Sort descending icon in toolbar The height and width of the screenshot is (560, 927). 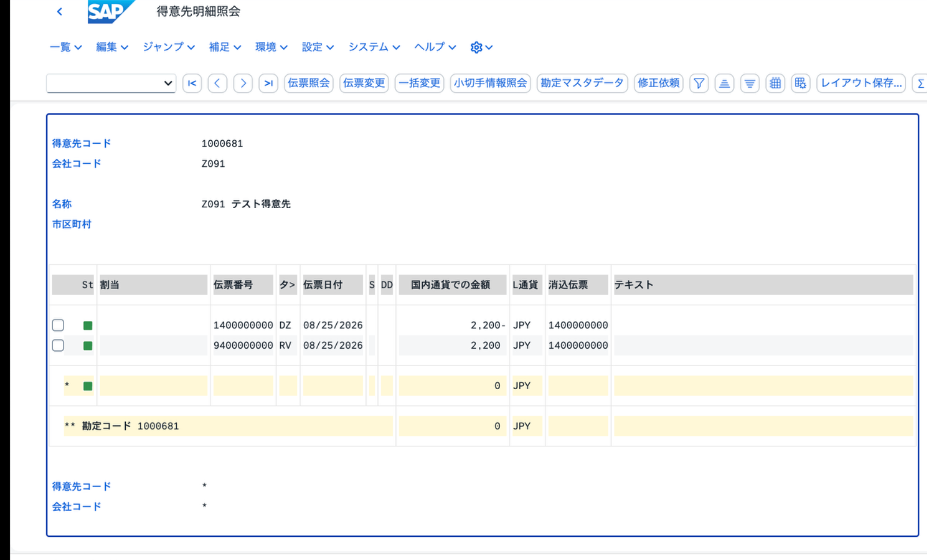(750, 83)
